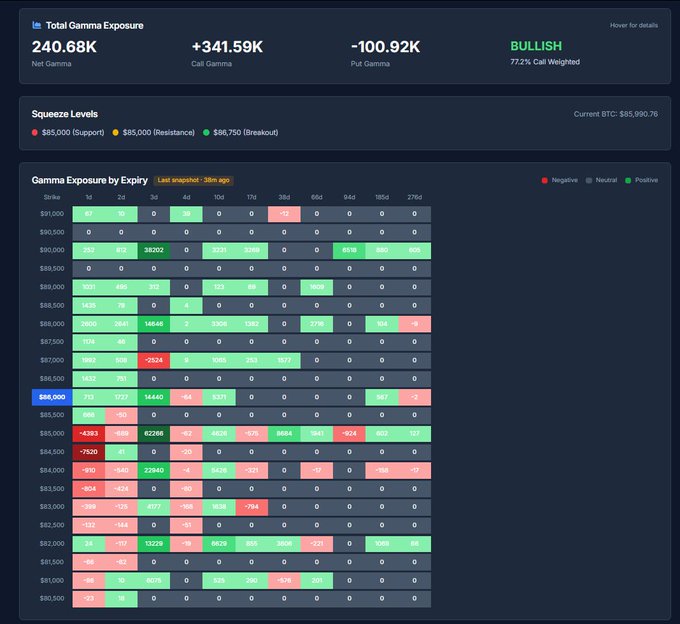
Task: Select the -100.92K Put Gamma value
Action: pyautogui.click(x=385, y=47)
